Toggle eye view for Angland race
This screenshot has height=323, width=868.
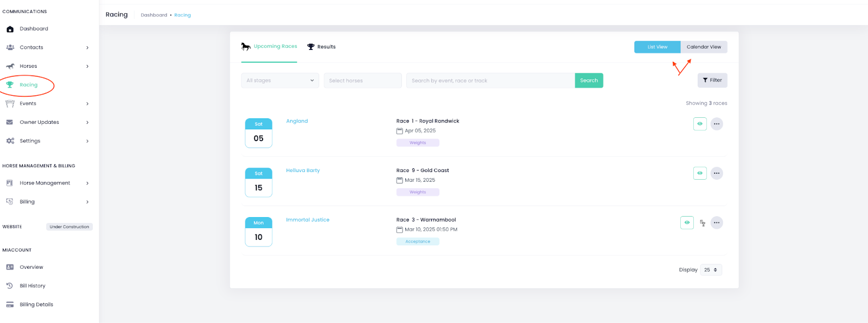(x=700, y=124)
